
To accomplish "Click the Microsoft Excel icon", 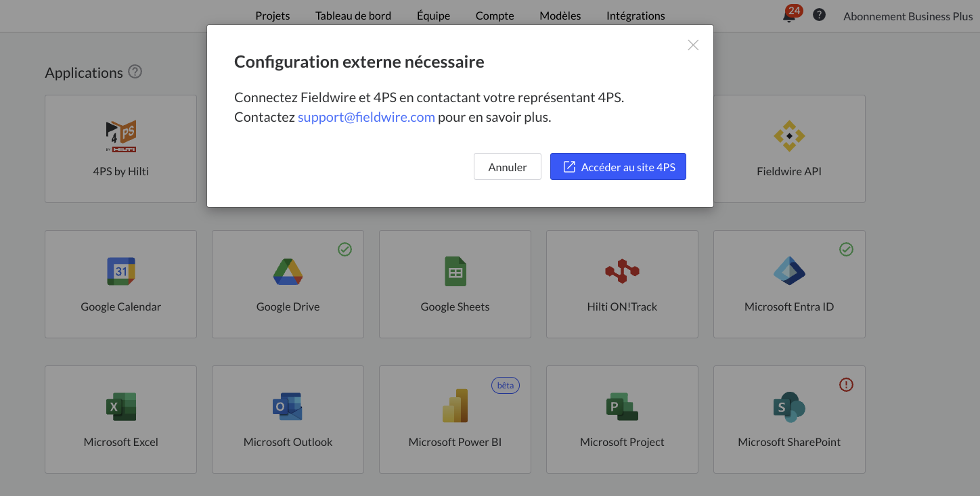I will point(120,407).
